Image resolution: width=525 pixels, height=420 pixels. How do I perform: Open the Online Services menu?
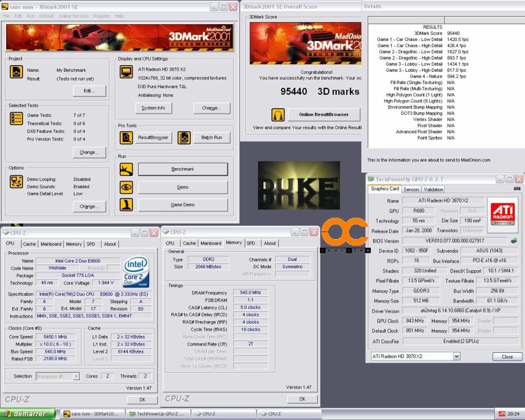click(74, 16)
